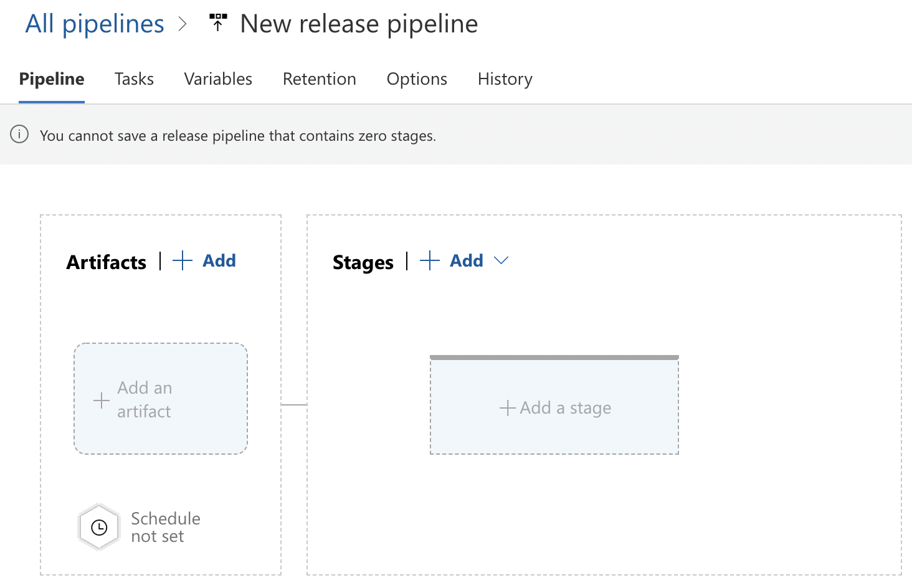Viewport: 912px width, 588px height.
Task: Switch to the Tasks tab
Action: click(134, 79)
